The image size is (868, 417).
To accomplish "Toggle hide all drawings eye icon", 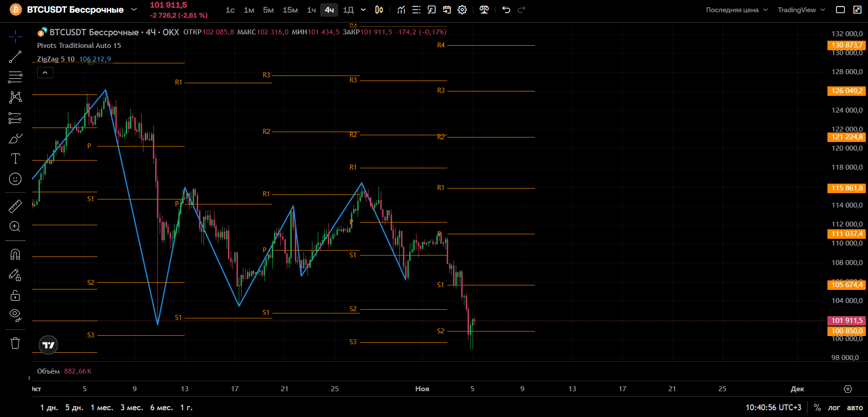I will coord(15,315).
